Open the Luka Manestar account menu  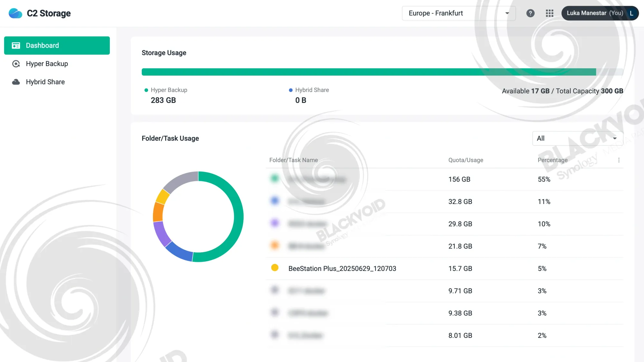[600, 13]
